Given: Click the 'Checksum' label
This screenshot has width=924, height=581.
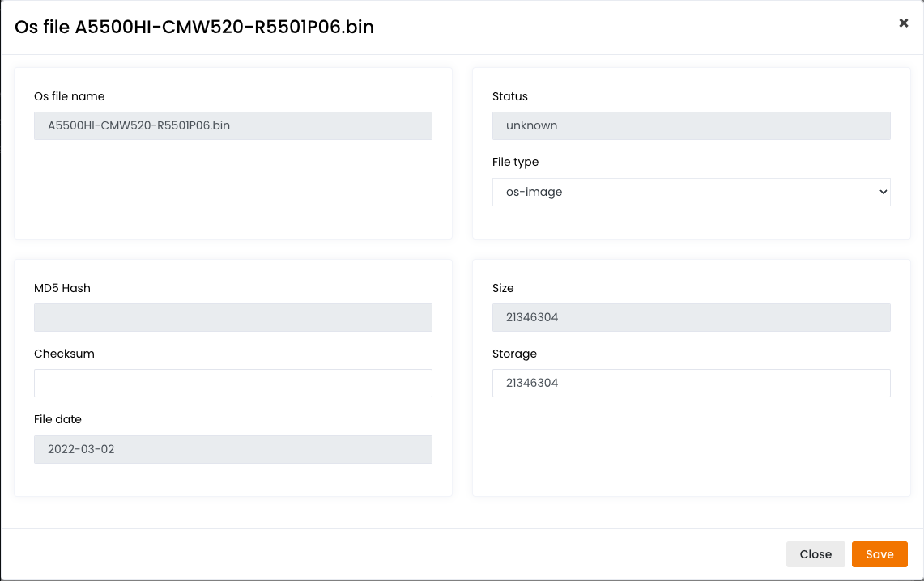Looking at the screenshot, I should tap(64, 354).
